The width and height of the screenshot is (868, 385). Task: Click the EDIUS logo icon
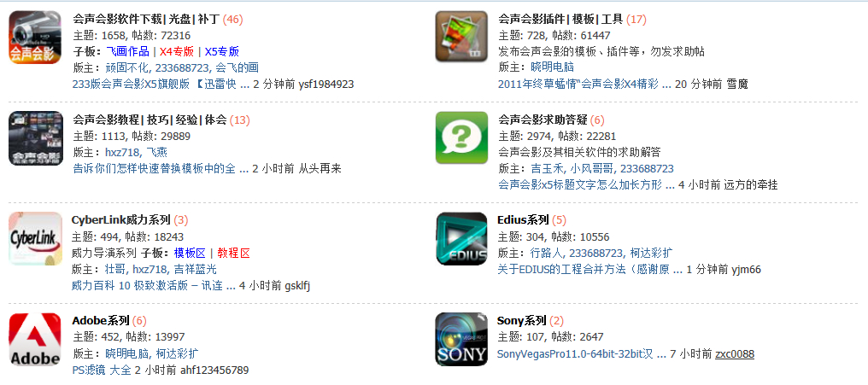tap(461, 238)
